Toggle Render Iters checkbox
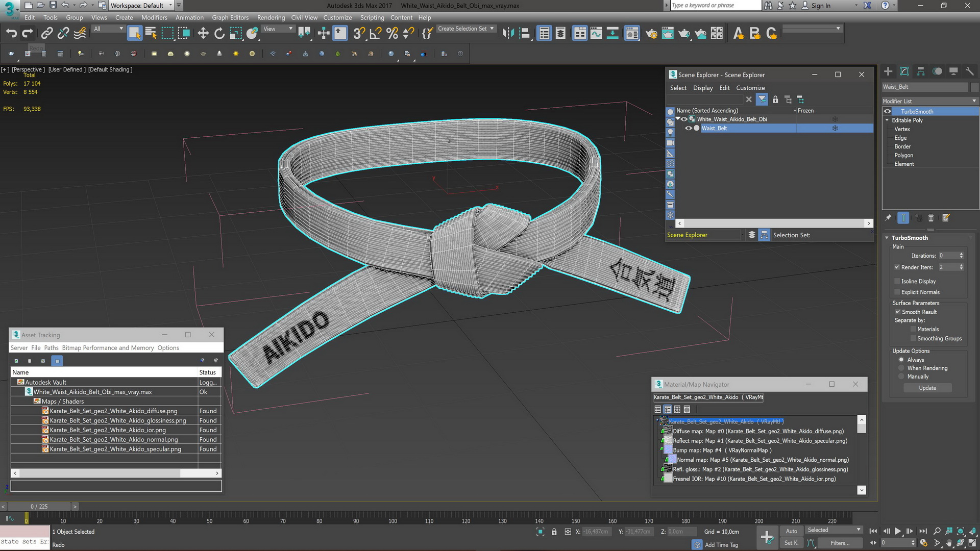Viewport: 980px width, 551px height. click(x=897, y=267)
